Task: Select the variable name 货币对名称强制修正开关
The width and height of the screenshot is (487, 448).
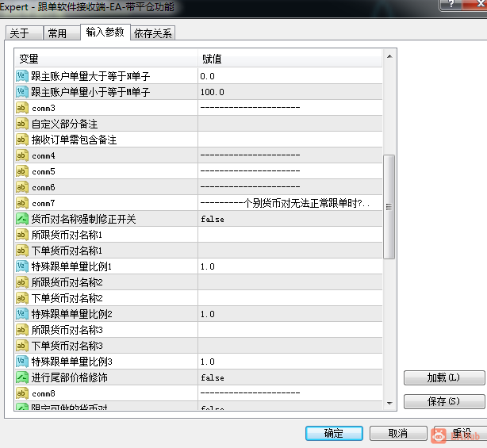Action: (x=83, y=219)
